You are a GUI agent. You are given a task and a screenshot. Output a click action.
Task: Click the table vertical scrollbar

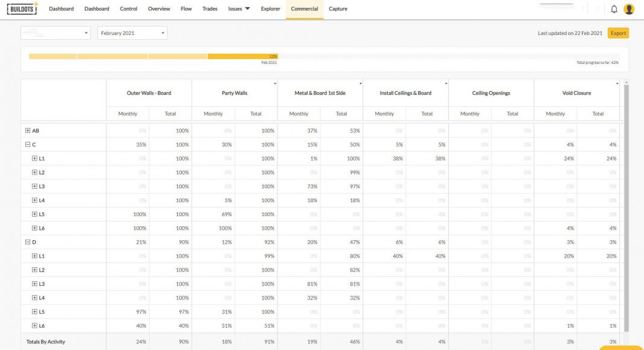(625, 205)
